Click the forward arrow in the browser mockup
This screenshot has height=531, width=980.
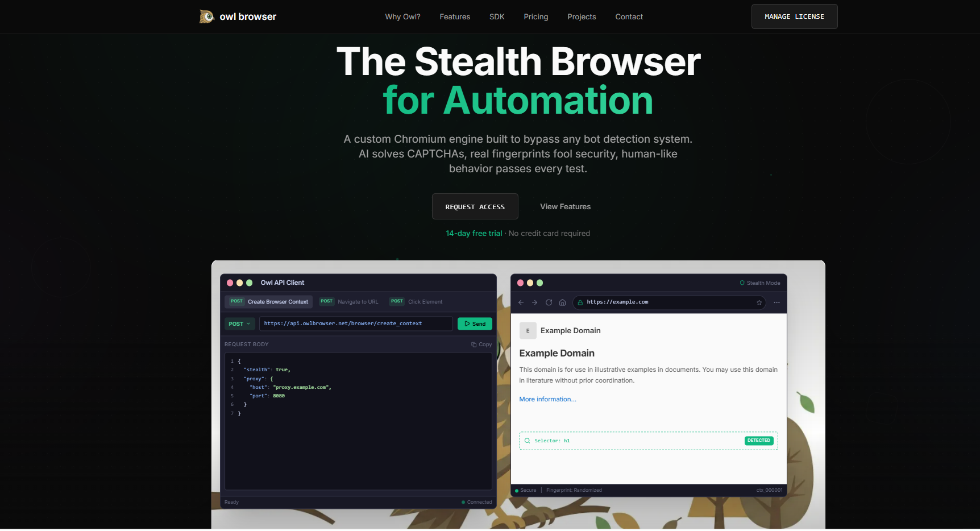tap(534, 302)
